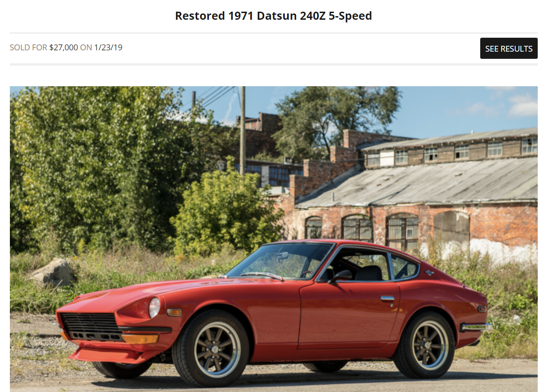This screenshot has width=553, height=392.
Task: Click the wooden utility pole in photo
Action: point(243,131)
